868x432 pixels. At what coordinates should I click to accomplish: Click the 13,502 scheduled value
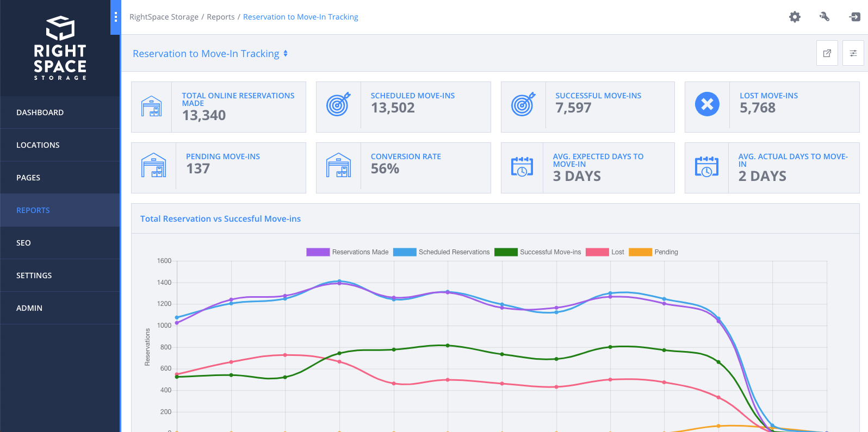point(393,108)
